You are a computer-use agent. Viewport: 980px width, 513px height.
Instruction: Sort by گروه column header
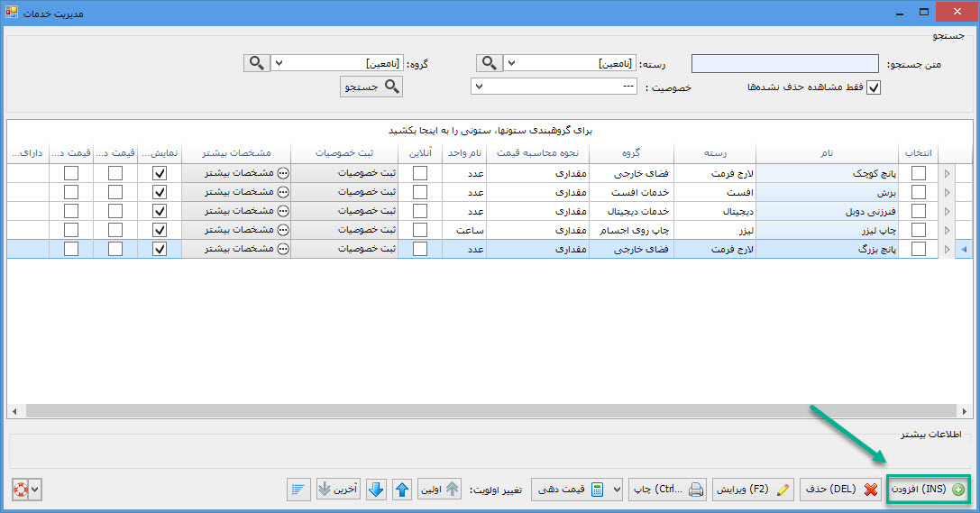[631, 153]
